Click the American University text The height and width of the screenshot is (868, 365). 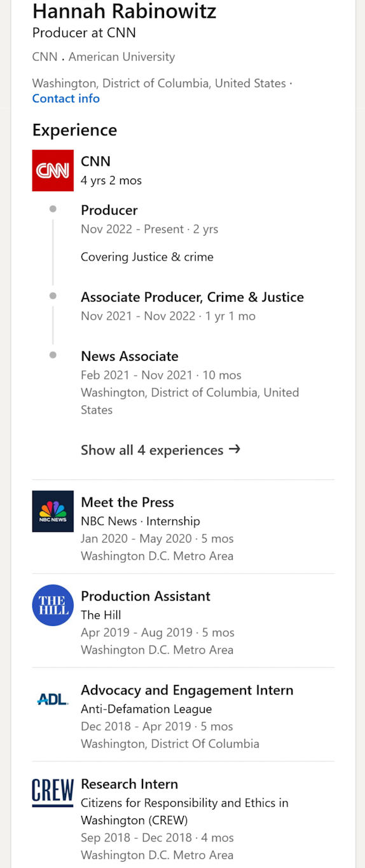121,57
